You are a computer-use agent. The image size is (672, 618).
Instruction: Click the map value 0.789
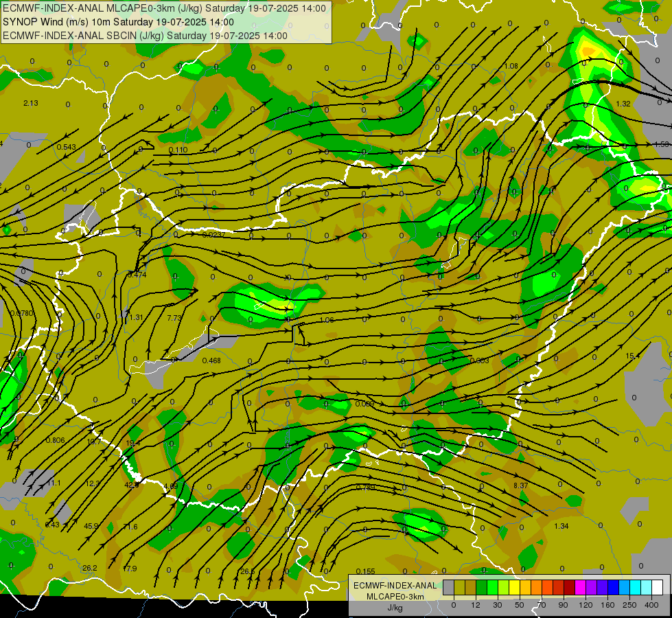pyautogui.click(x=366, y=488)
